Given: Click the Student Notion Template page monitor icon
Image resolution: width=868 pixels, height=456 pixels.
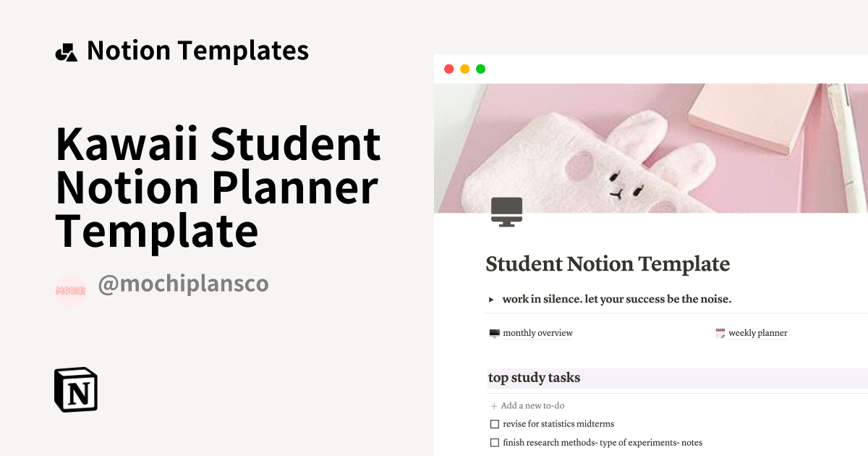Looking at the screenshot, I should click(x=507, y=211).
